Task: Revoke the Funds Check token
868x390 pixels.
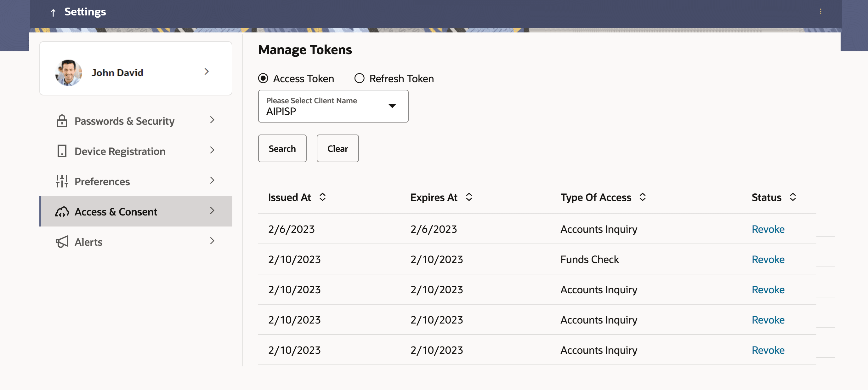Action: pos(768,259)
